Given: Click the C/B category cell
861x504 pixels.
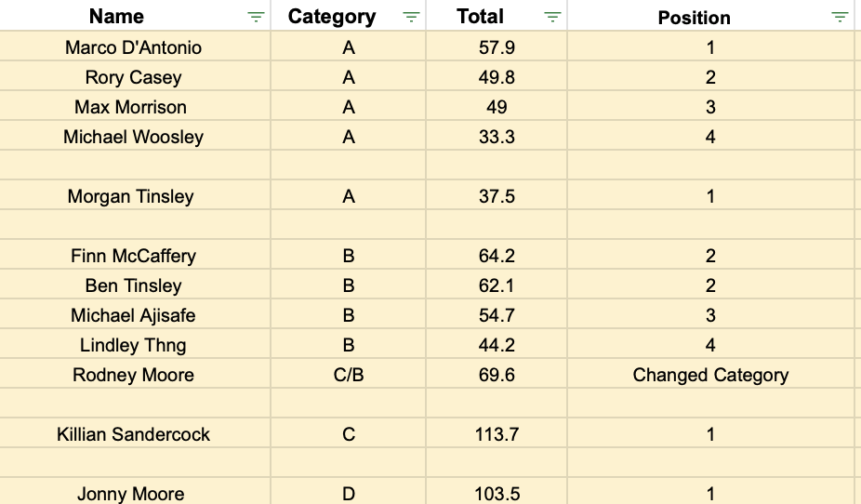Looking at the screenshot, I should pos(348,373).
